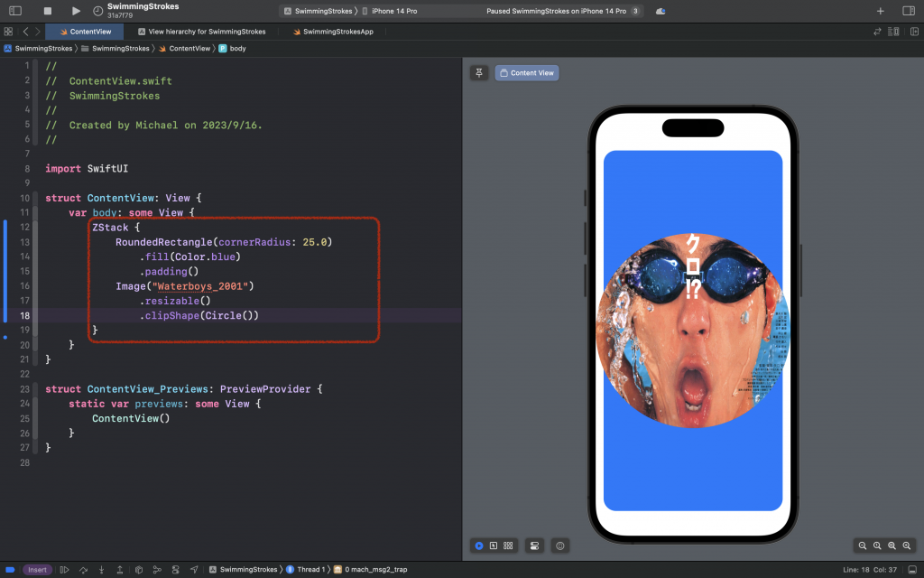Screen dimensions: 924x578
Task: Switch preview to Live mode
Action: click(x=479, y=545)
